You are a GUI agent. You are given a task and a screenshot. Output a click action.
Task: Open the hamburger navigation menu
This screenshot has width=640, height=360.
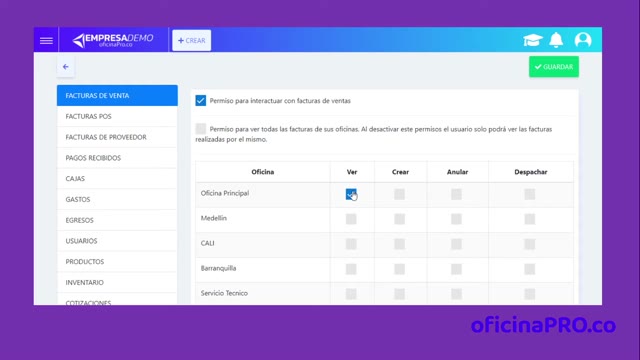pyautogui.click(x=46, y=40)
